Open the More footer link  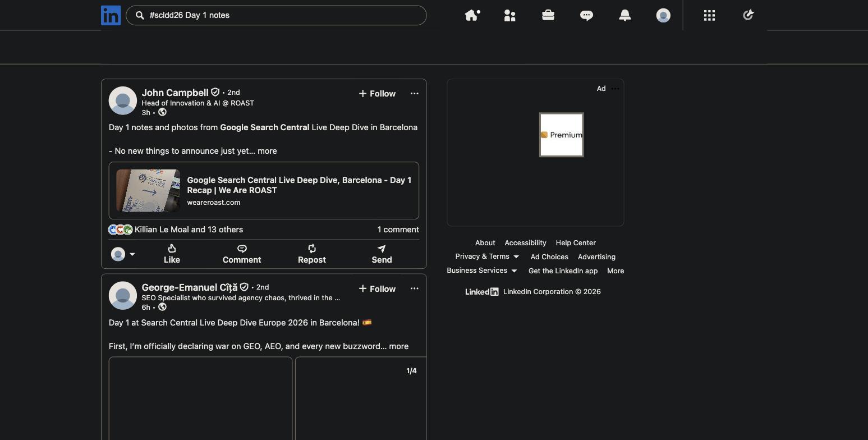pos(616,271)
